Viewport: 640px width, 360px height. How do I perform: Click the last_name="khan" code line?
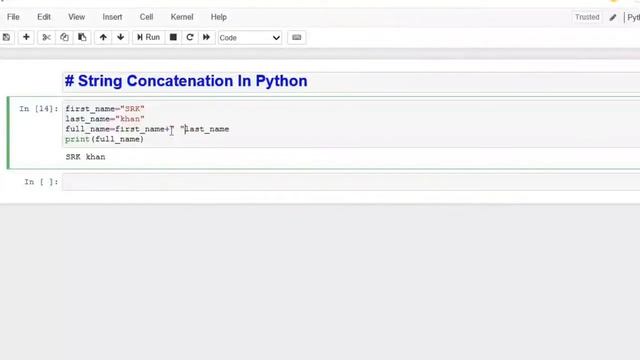[x=105, y=119]
